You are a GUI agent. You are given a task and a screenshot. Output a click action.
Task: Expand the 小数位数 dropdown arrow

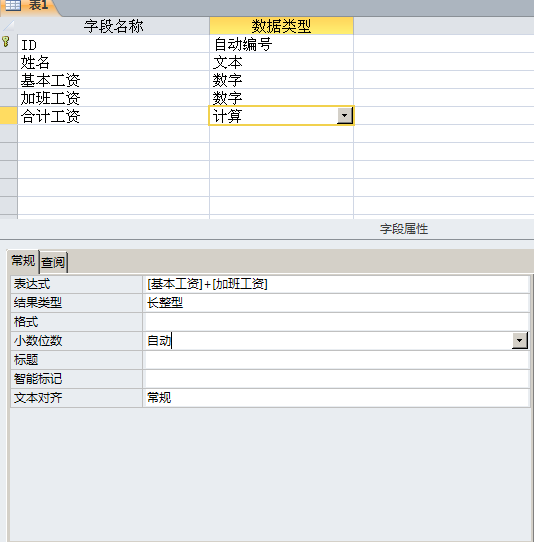tap(519, 341)
